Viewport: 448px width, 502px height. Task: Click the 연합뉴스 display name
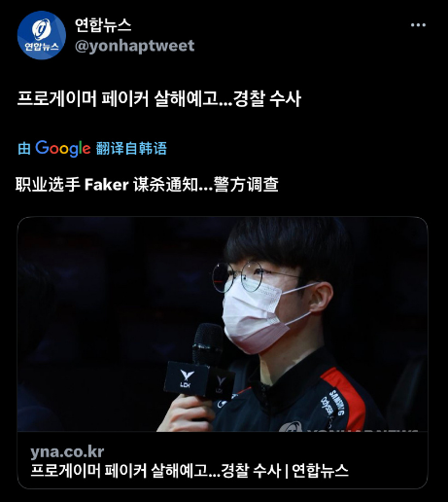(103, 25)
